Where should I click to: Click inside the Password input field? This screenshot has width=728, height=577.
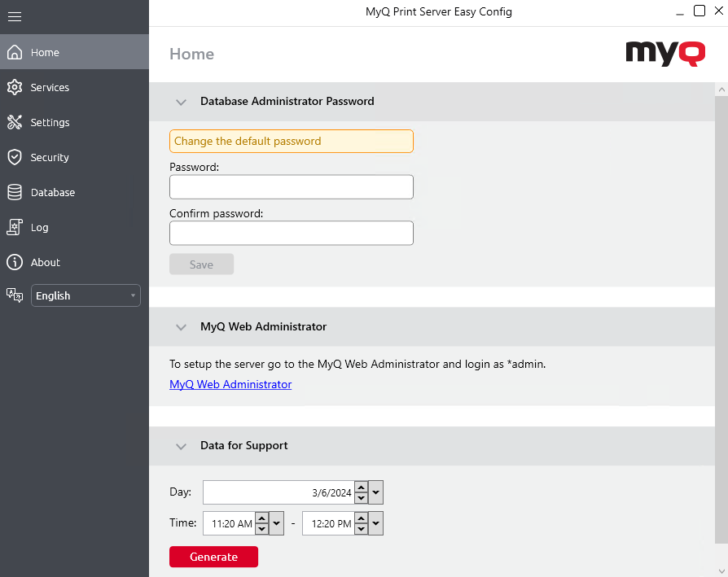(291, 186)
